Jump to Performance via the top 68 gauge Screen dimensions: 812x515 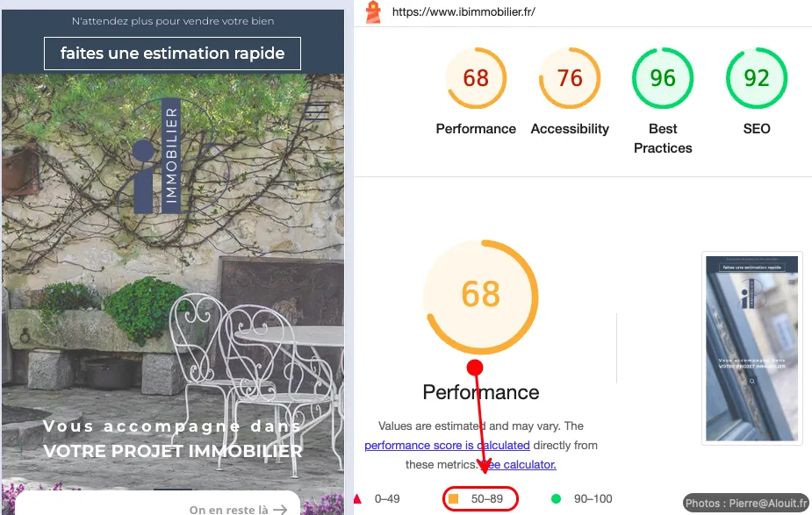(476, 79)
